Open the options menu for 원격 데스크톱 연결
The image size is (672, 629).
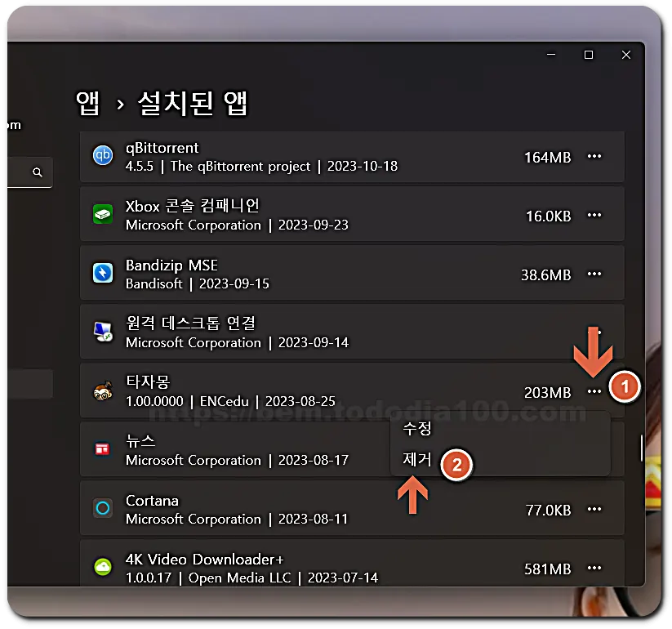tap(595, 332)
